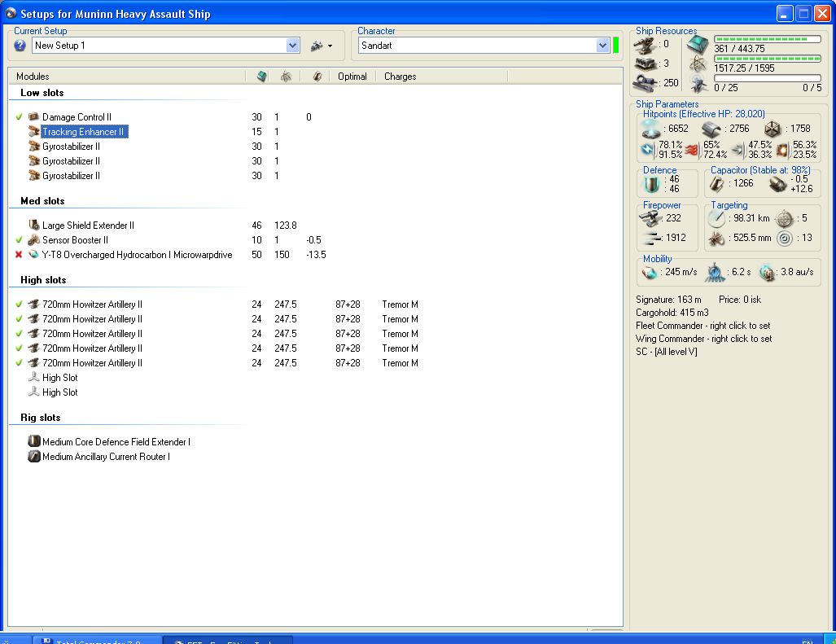The image size is (836, 644).
Task: Click the Medium Core Defence Field Extender icon
Action: point(33,441)
